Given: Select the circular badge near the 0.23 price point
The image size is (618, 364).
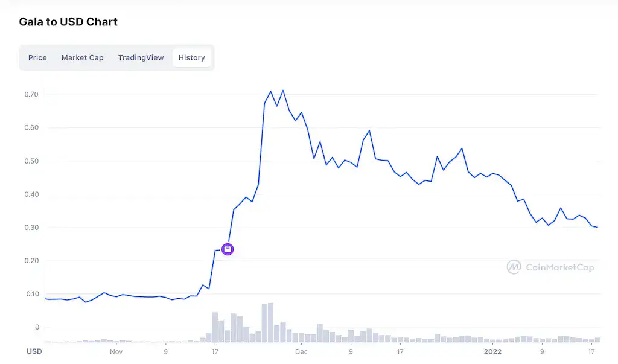Looking at the screenshot, I should 228,249.
